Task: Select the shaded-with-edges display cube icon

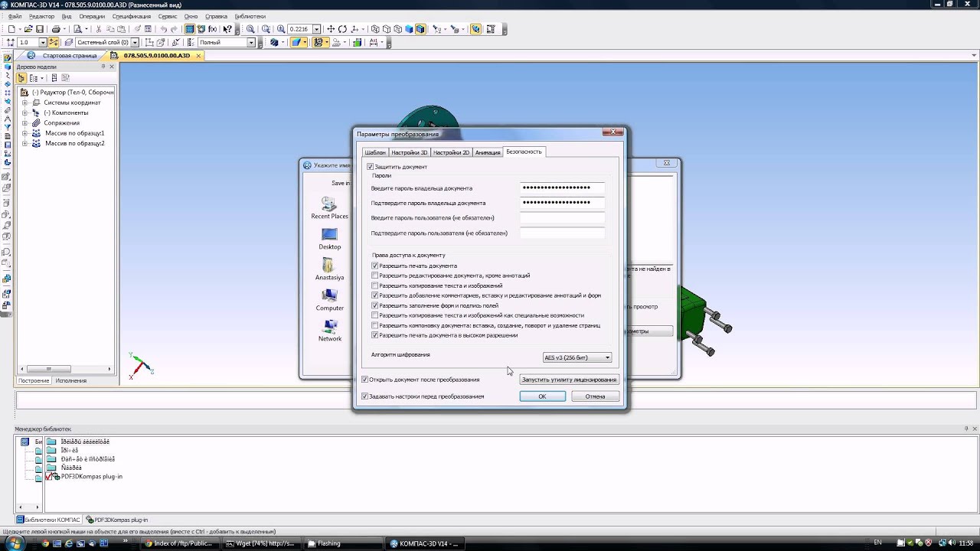Action: click(x=420, y=29)
